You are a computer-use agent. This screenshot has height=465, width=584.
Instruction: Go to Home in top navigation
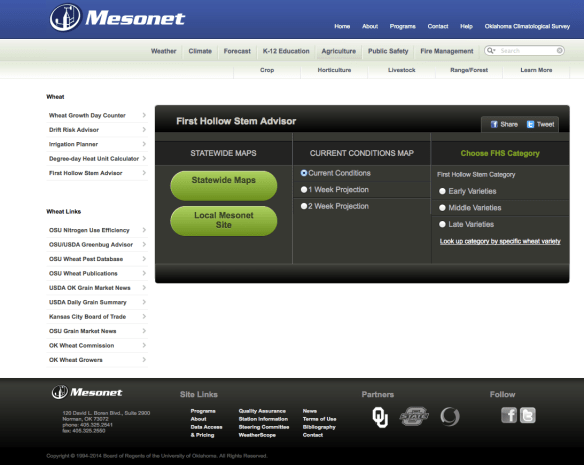click(x=342, y=26)
